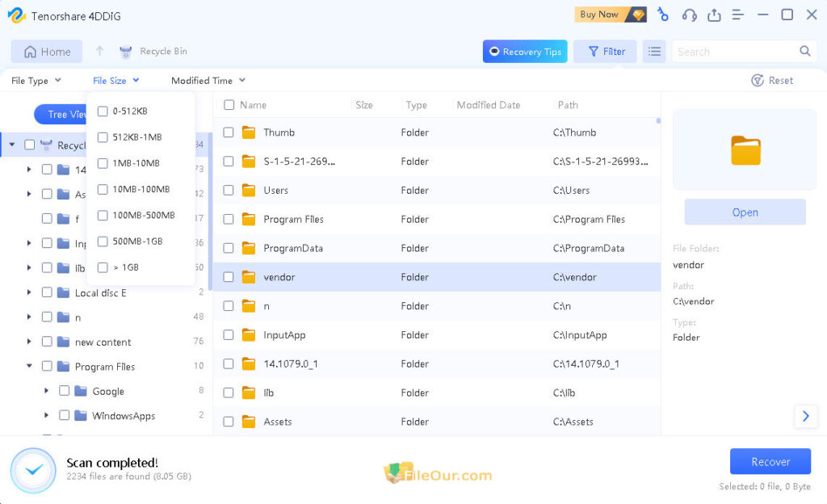Open the Modified Time dropdown
Screen dimensions: 827x504
pos(208,81)
